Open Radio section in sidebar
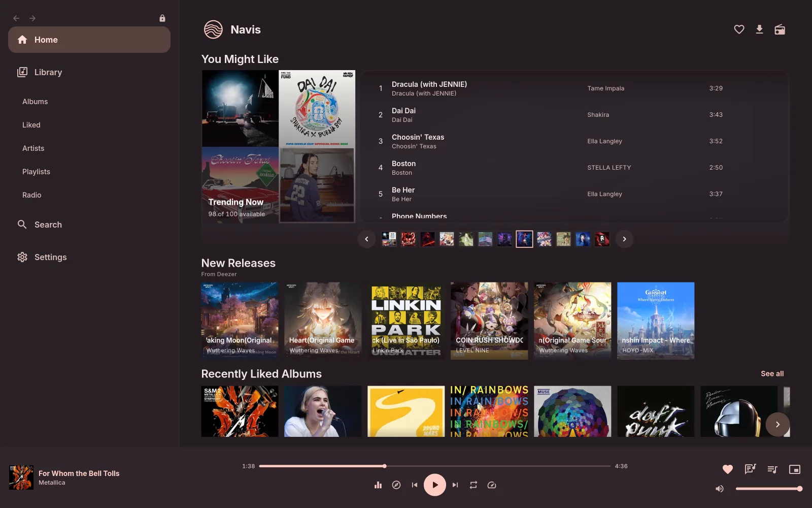The width and height of the screenshot is (812, 508). coord(32,195)
